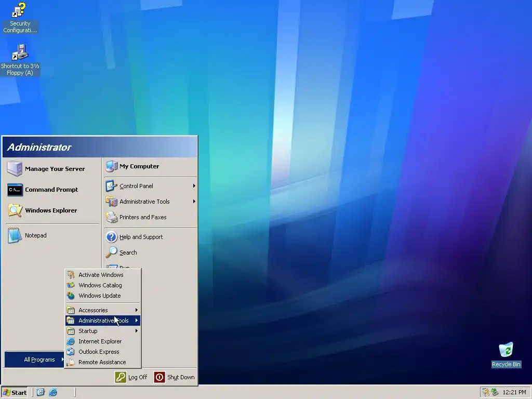532x399 pixels.
Task: Click 'Printers and Faxes' label
Action: 143,218
